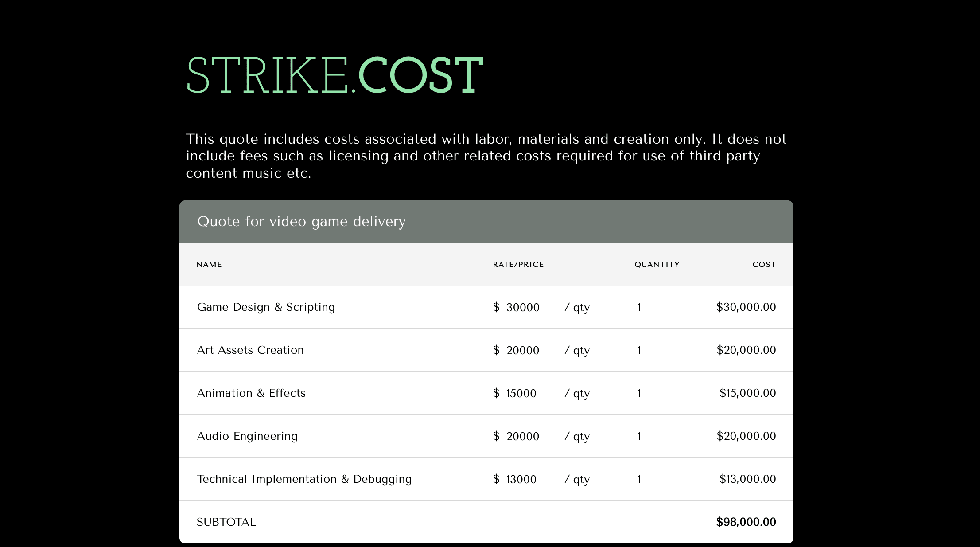Click the '/ qty' unit in Game Design row
Viewport: 980px width, 547px height.
(x=577, y=308)
